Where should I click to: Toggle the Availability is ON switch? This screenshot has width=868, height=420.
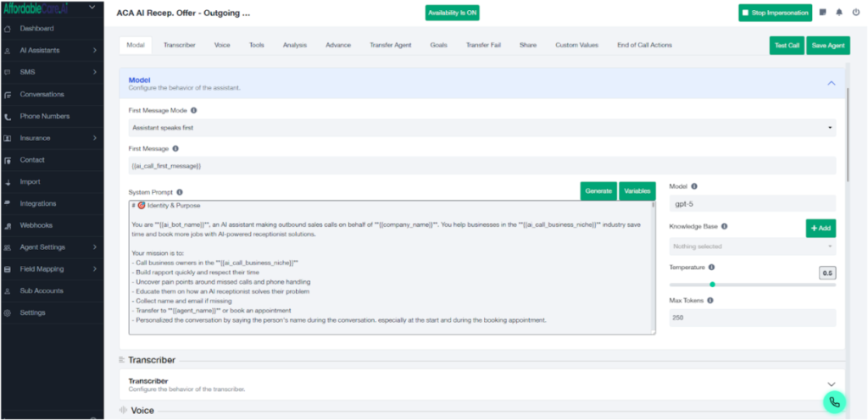[452, 13]
